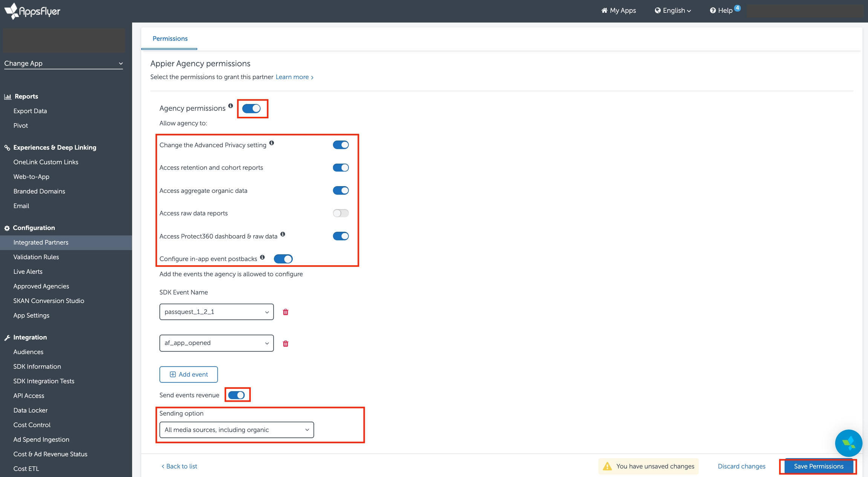Select the Permissions tab
This screenshot has width=868, height=477.
point(170,38)
